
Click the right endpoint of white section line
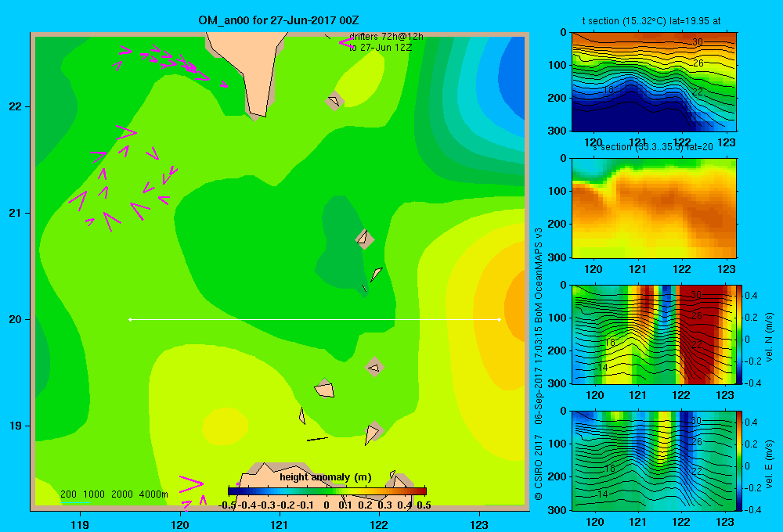500,319
